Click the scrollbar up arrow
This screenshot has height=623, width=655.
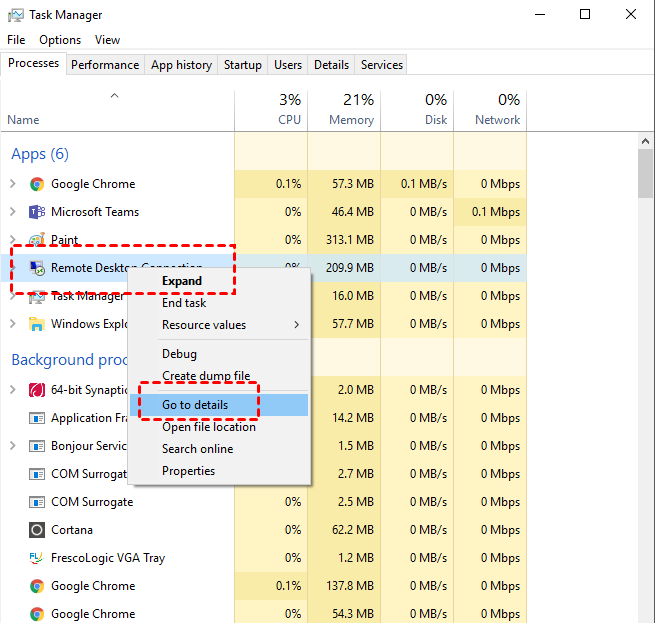coord(646,141)
